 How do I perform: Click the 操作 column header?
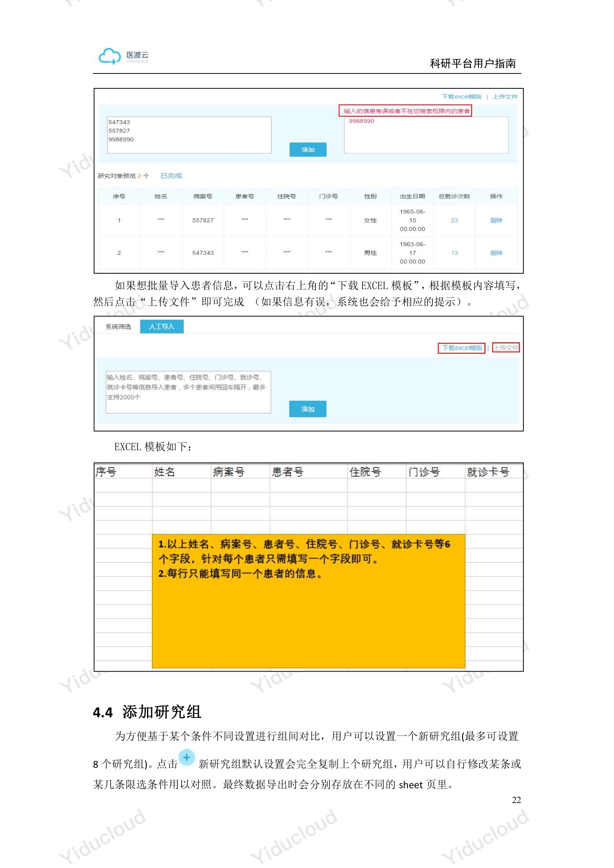tap(496, 196)
